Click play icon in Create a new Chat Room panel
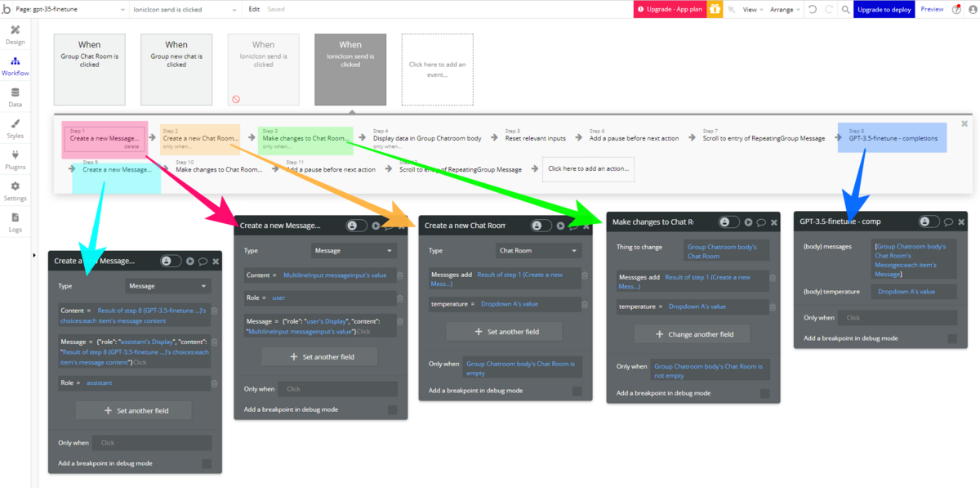 tap(560, 226)
